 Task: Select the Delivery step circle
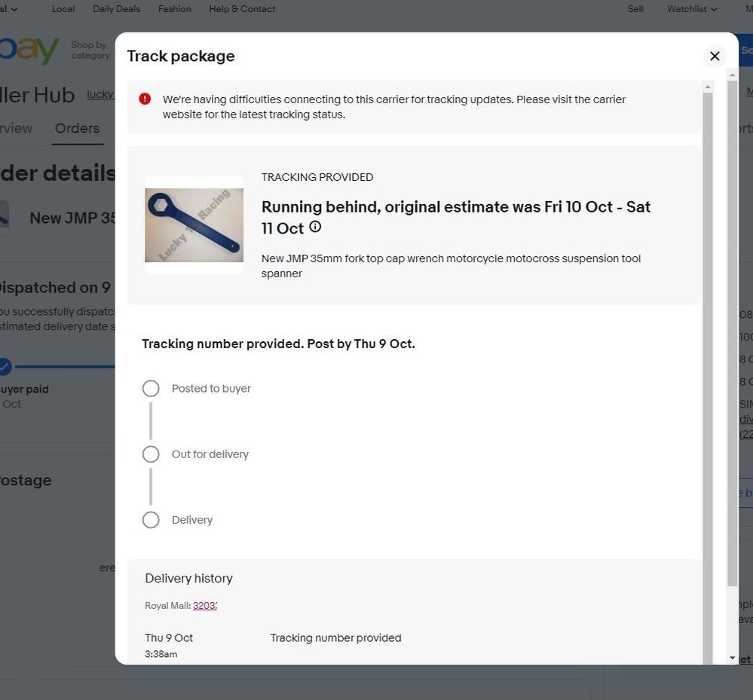click(151, 520)
